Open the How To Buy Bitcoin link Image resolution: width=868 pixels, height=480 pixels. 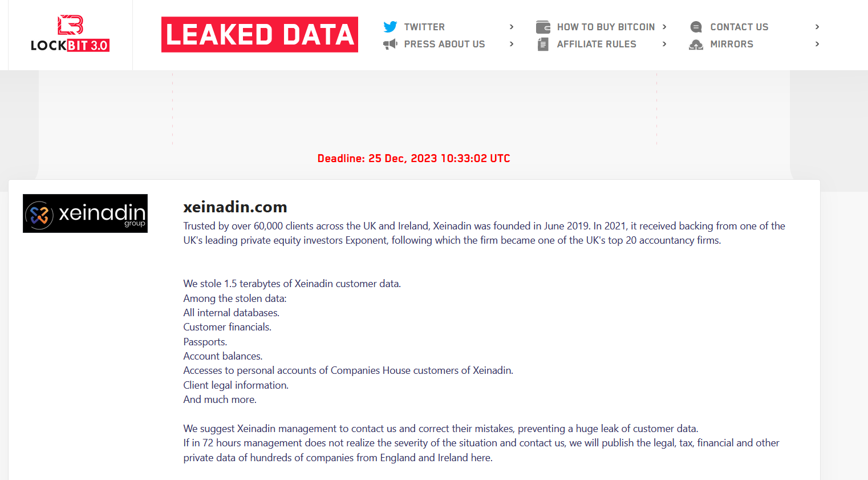pos(606,27)
